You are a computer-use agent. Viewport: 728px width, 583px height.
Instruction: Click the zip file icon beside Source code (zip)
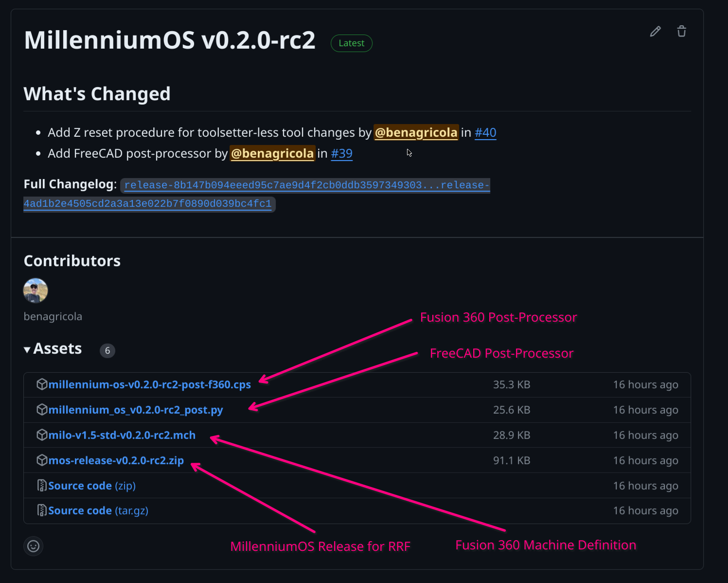[x=42, y=486]
